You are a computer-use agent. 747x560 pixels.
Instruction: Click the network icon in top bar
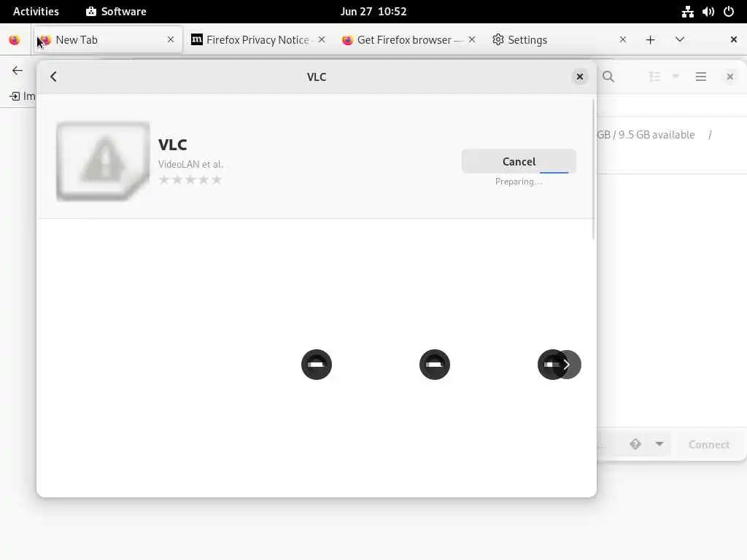(x=687, y=12)
